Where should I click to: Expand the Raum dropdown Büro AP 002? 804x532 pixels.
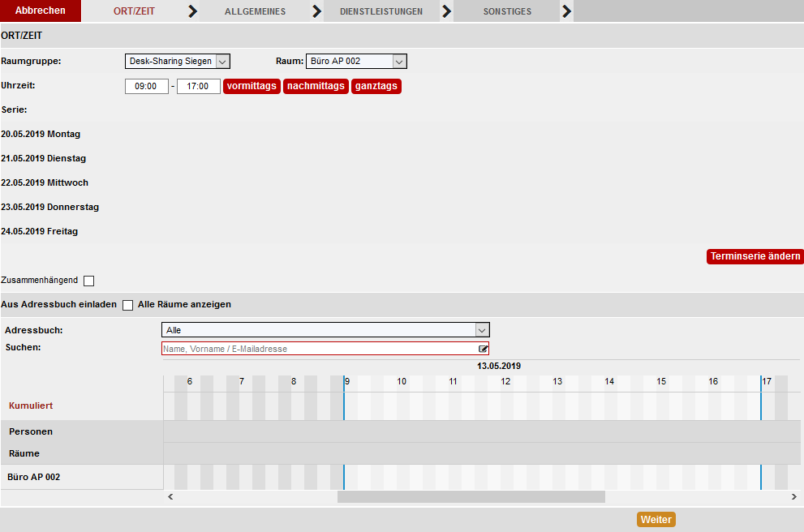coord(356,62)
